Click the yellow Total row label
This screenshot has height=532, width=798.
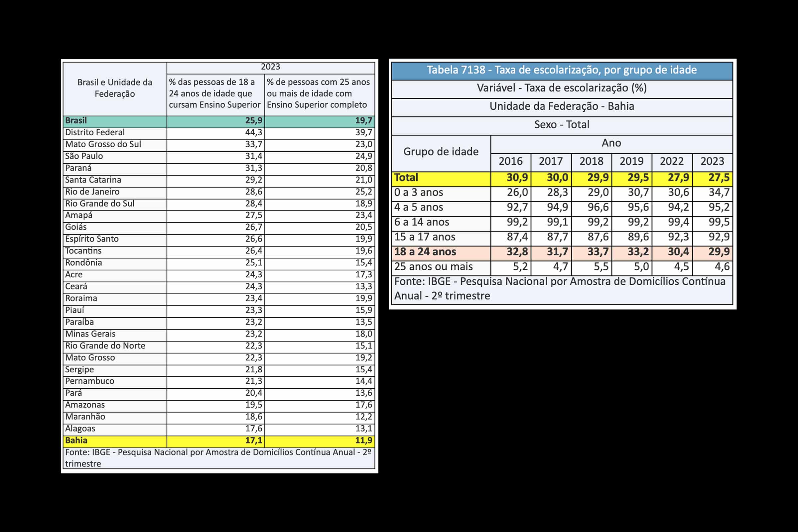(x=406, y=178)
